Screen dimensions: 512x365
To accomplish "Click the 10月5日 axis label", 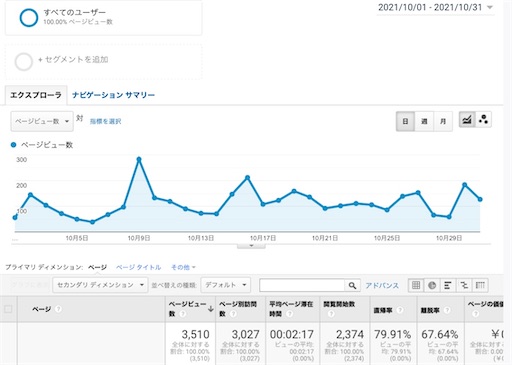I will [77, 238].
